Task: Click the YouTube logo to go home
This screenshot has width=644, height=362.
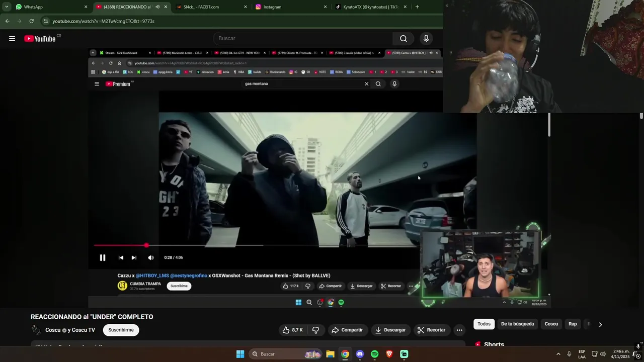Action: tap(40, 39)
